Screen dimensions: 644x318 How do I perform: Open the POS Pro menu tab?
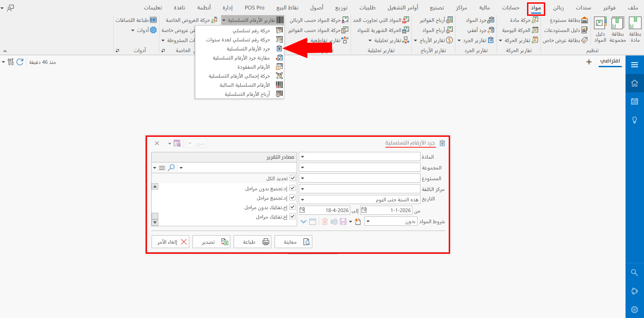254,8
